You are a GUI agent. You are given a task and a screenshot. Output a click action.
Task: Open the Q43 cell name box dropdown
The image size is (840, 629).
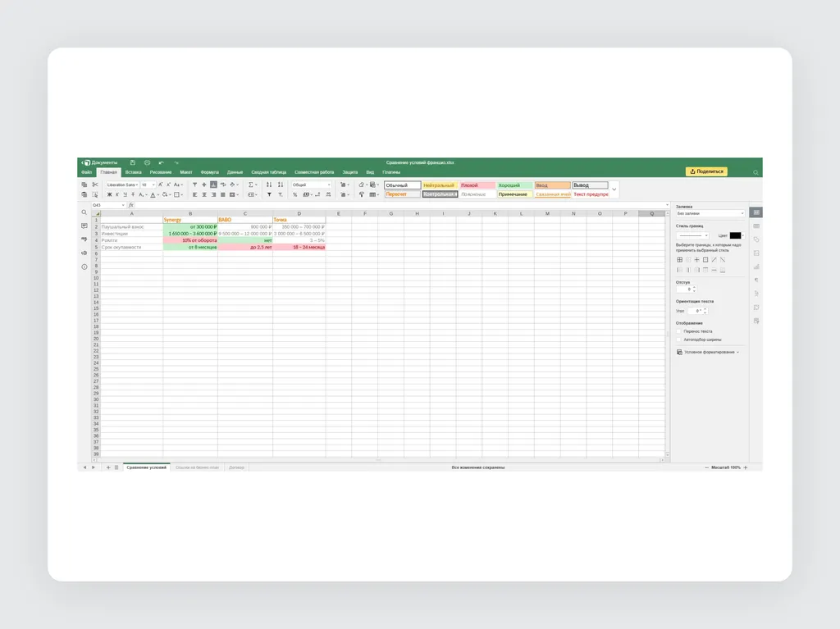123,205
